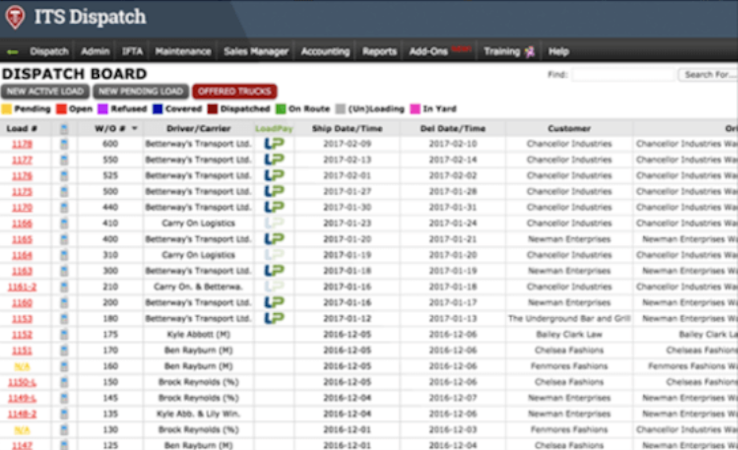Click the ITS Dispatch shield logo
The width and height of the screenshot is (738, 450).
(15, 17)
